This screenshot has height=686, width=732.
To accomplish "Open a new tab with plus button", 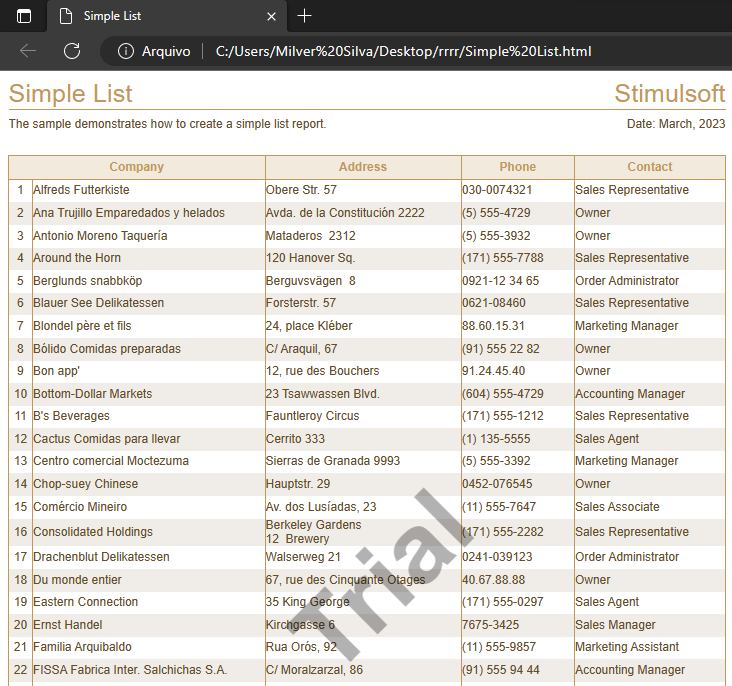I will click(x=304, y=16).
